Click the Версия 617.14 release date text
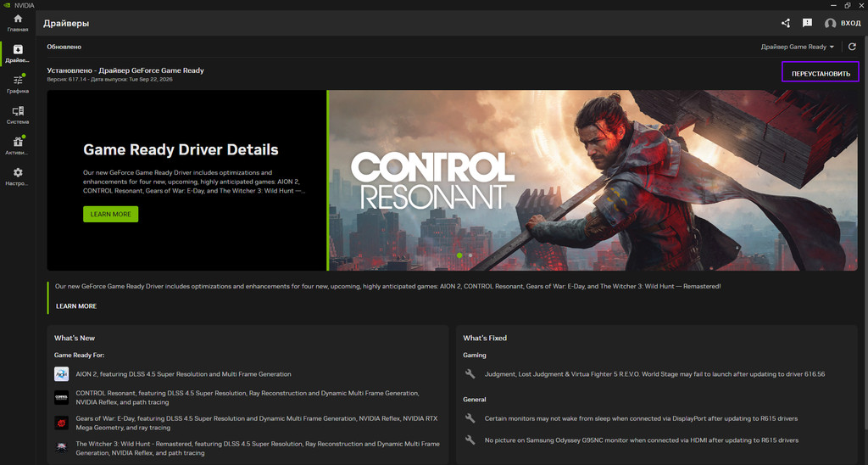This screenshot has width=868, height=465. (109, 79)
